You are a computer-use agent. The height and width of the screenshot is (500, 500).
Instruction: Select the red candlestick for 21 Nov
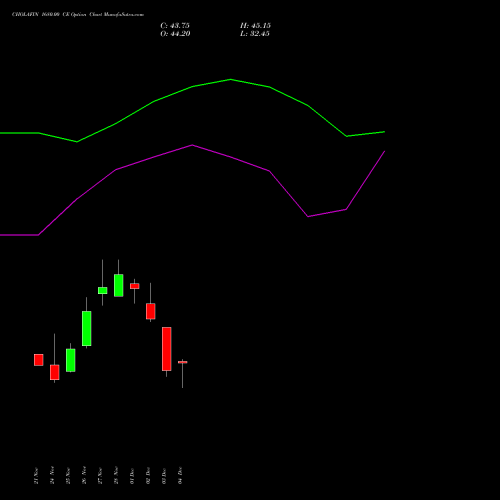39,360
